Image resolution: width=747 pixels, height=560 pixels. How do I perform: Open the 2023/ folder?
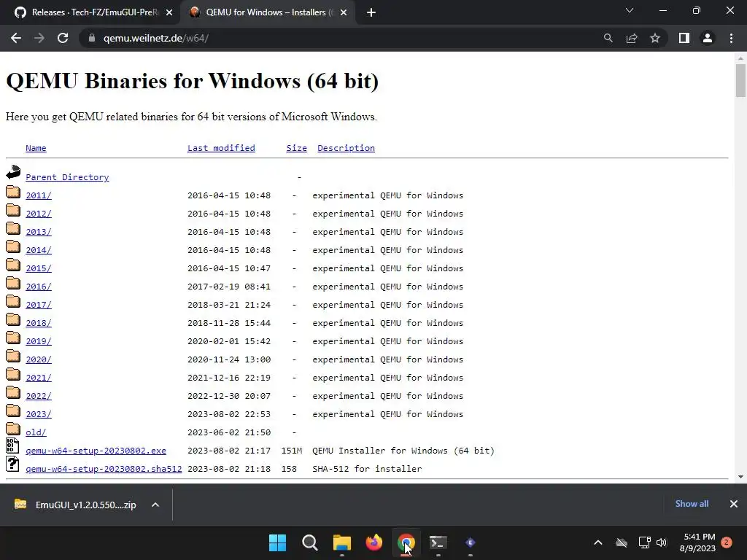(39, 414)
